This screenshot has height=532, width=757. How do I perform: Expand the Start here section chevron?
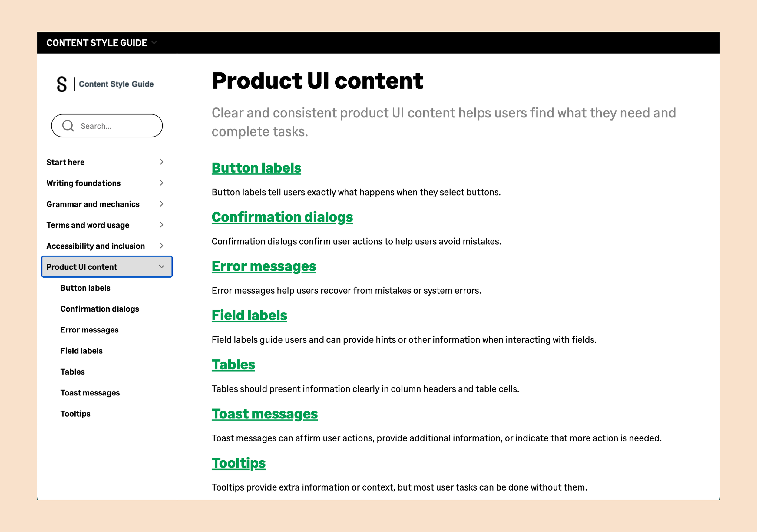[x=161, y=162]
